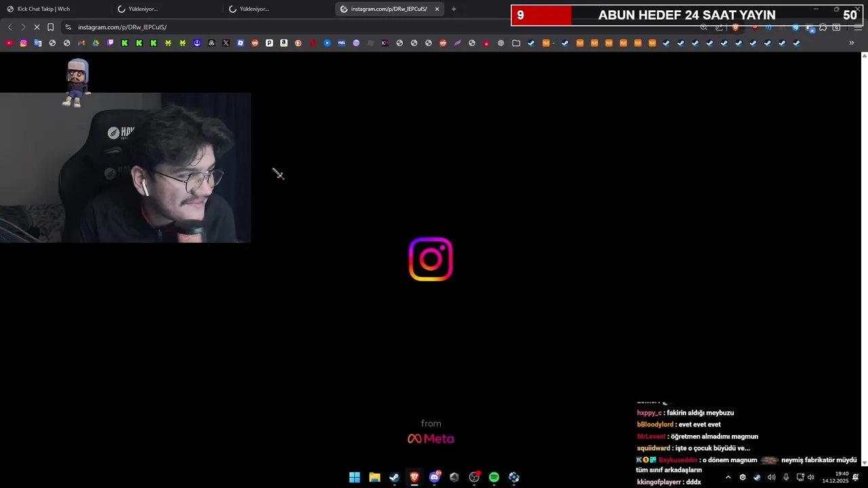
Task: Close the instagram.com tab
Action: [437, 9]
